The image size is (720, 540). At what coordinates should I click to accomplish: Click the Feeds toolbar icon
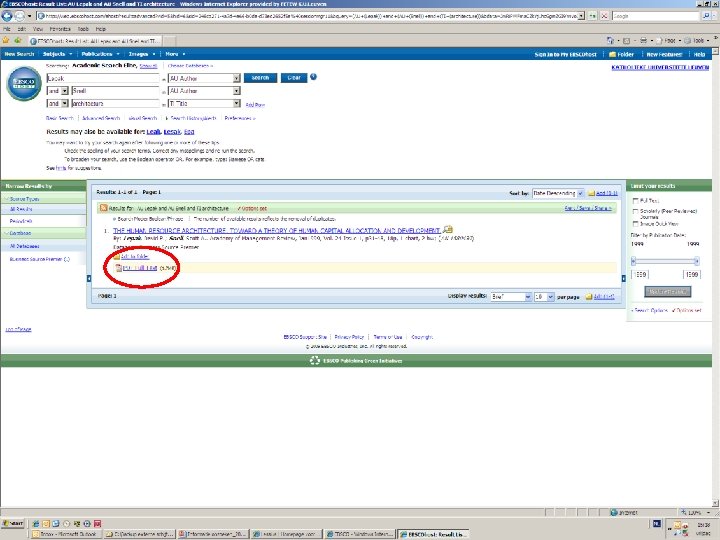[x=627, y=40]
